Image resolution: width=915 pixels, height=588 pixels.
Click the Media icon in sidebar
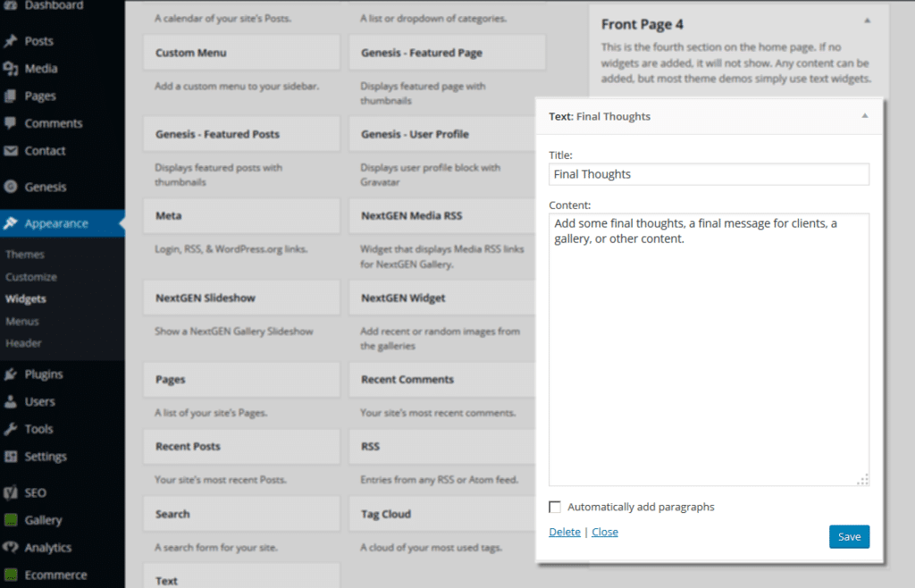[x=11, y=69]
